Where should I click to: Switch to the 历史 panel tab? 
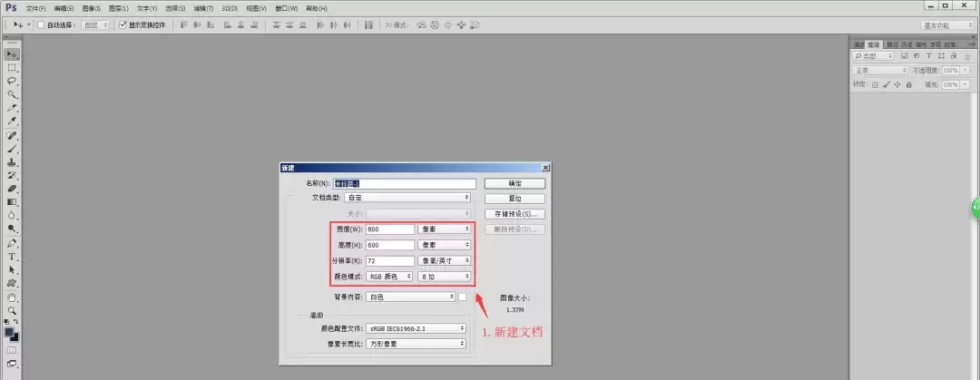click(x=906, y=45)
